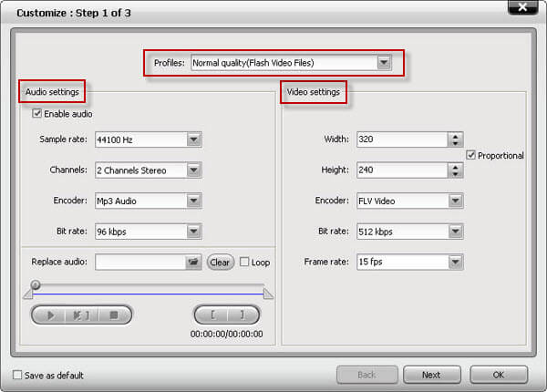The image size is (547, 392).
Task: Check the Save as default checkbox
Action: point(17,375)
